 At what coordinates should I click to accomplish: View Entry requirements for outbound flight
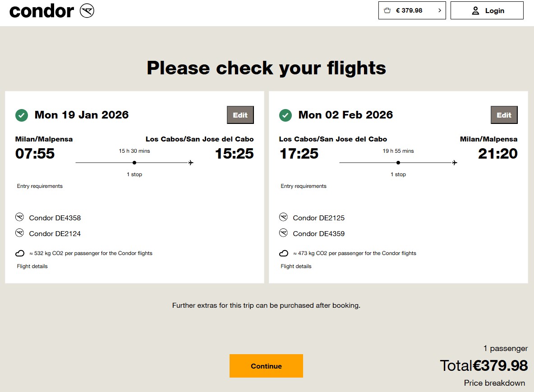[x=40, y=186]
